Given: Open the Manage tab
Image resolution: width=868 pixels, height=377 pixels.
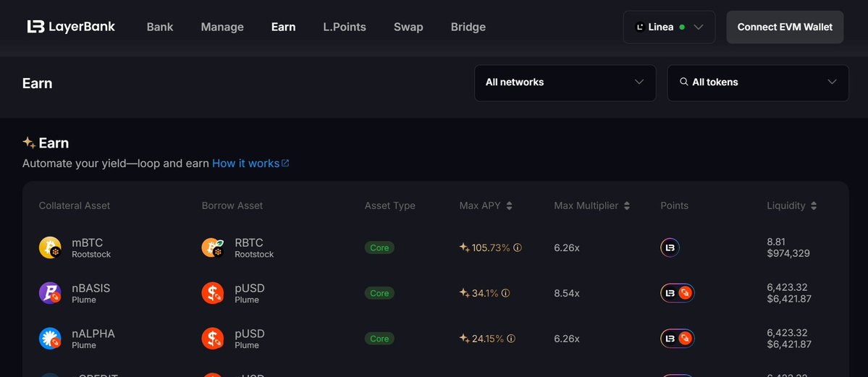Looking at the screenshot, I should point(222,27).
